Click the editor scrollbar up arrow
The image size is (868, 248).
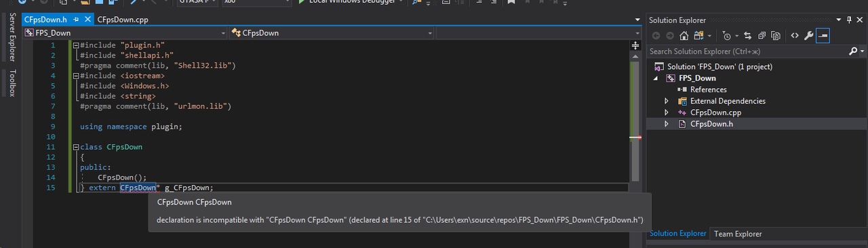635,56
